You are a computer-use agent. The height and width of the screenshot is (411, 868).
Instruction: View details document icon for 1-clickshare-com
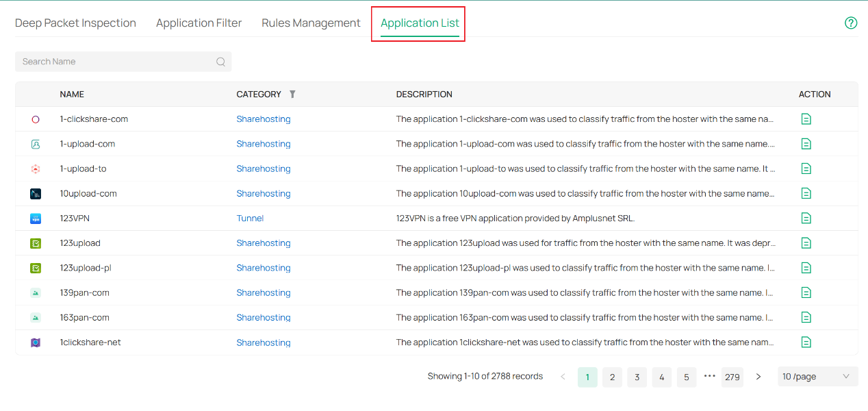(x=806, y=119)
